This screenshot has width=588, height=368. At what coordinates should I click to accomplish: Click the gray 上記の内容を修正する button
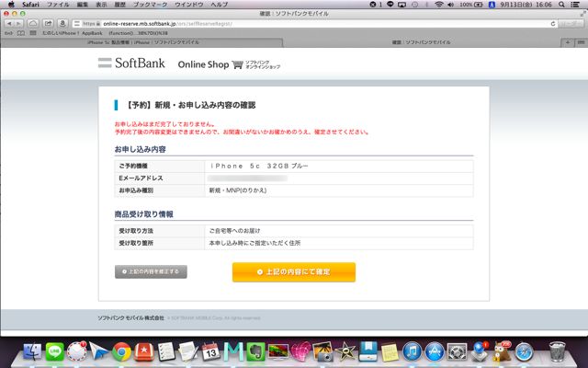pos(151,271)
